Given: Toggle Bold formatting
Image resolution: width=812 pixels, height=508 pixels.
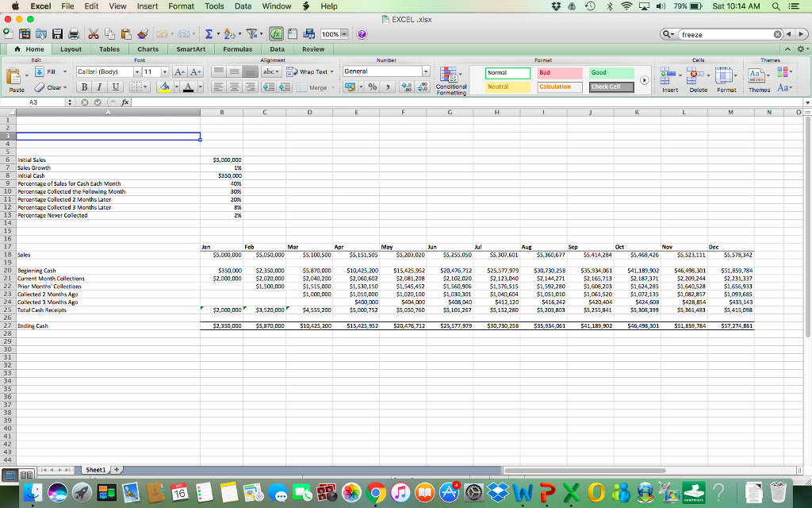Looking at the screenshot, I should point(83,87).
